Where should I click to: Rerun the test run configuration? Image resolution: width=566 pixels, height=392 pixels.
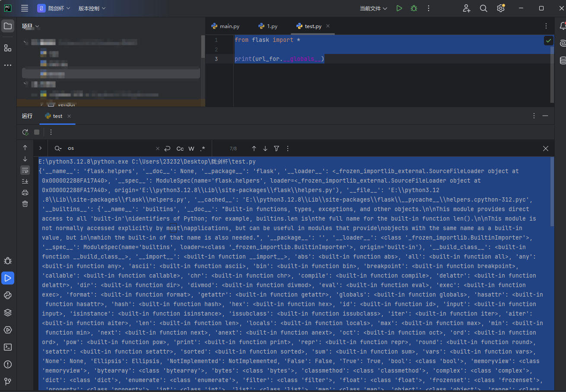25,132
